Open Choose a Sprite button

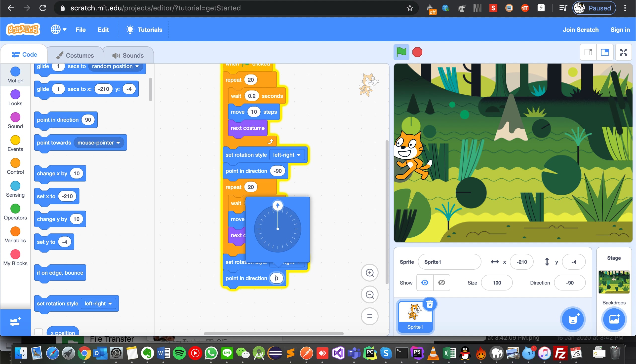pyautogui.click(x=573, y=319)
